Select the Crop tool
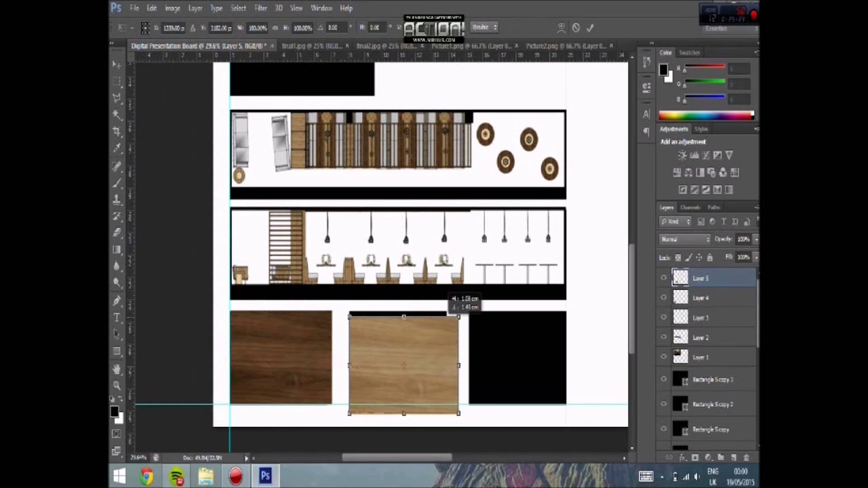The width and height of the screenshot is (868, 488). 117,131
